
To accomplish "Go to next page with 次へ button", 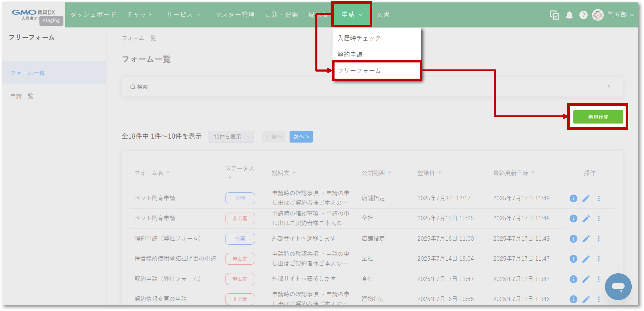I will (x=301, y=137).
